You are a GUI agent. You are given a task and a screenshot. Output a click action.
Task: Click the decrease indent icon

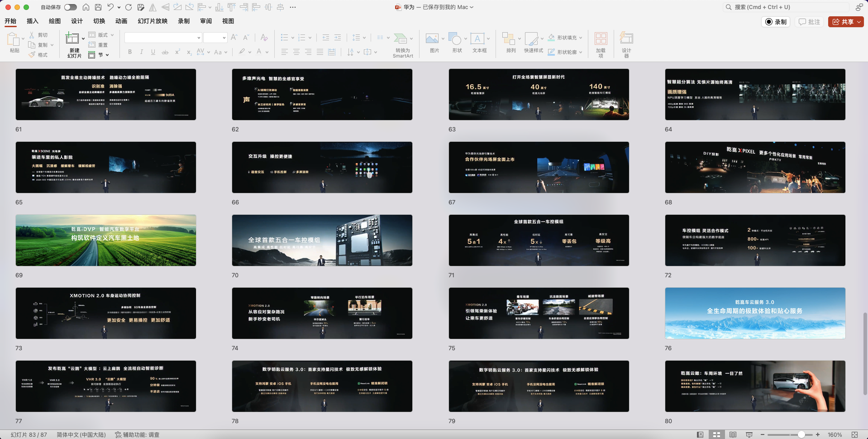click(x=326, y=38)
